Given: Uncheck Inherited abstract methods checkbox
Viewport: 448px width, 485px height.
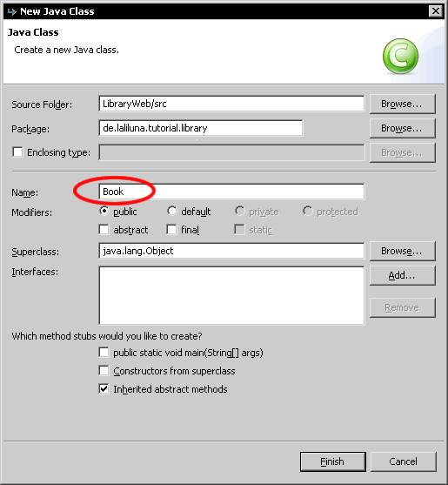Looking at the screenshot, I should [104, 389].
